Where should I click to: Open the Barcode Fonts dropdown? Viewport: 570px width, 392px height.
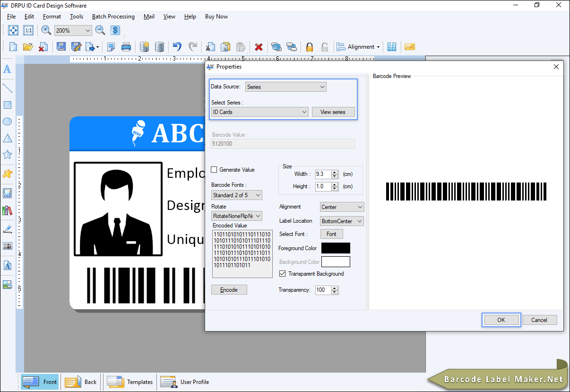[237, 195]
